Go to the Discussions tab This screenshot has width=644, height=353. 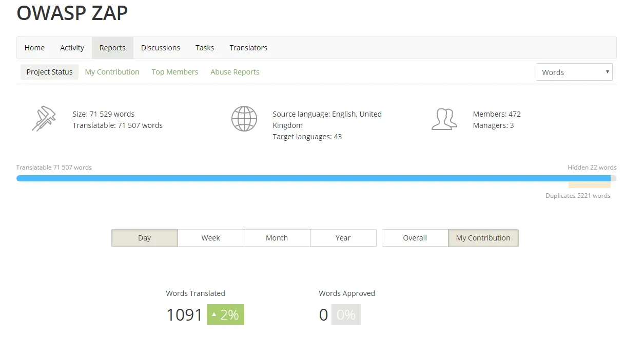tap(161, 48)
